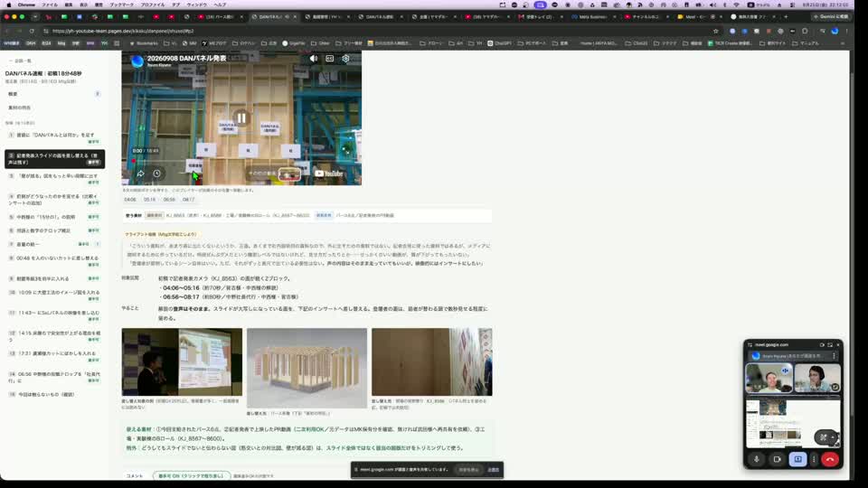
Task: Click the 共有を停止 stop sharing button
Action: click(x=468, y=470)
